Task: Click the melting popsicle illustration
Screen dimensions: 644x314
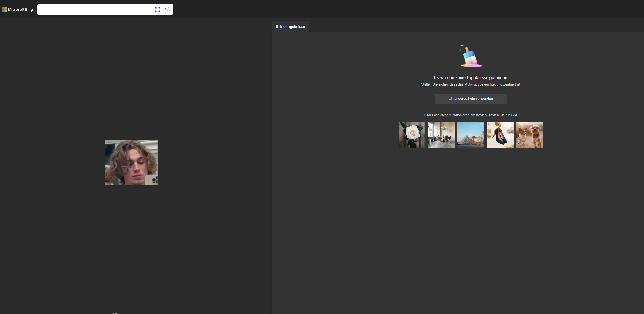Action: tap(471, 56)
